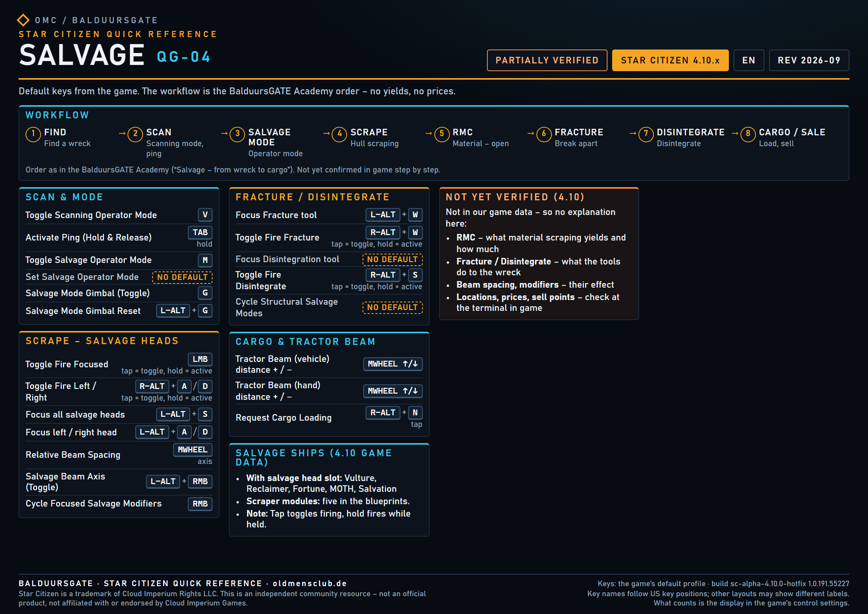
Task: Click the step 1 FIND circle
Action: (x=33, y=134)
